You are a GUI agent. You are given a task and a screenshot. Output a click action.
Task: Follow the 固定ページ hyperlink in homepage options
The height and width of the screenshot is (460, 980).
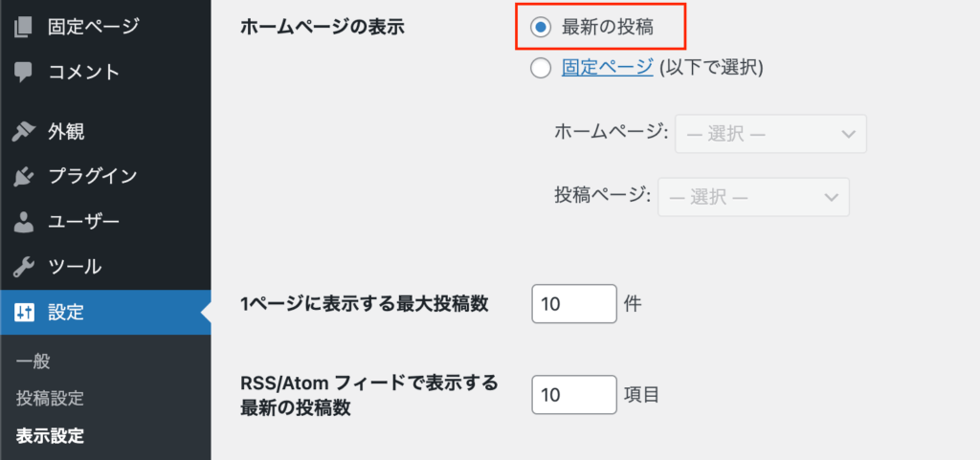608,67
